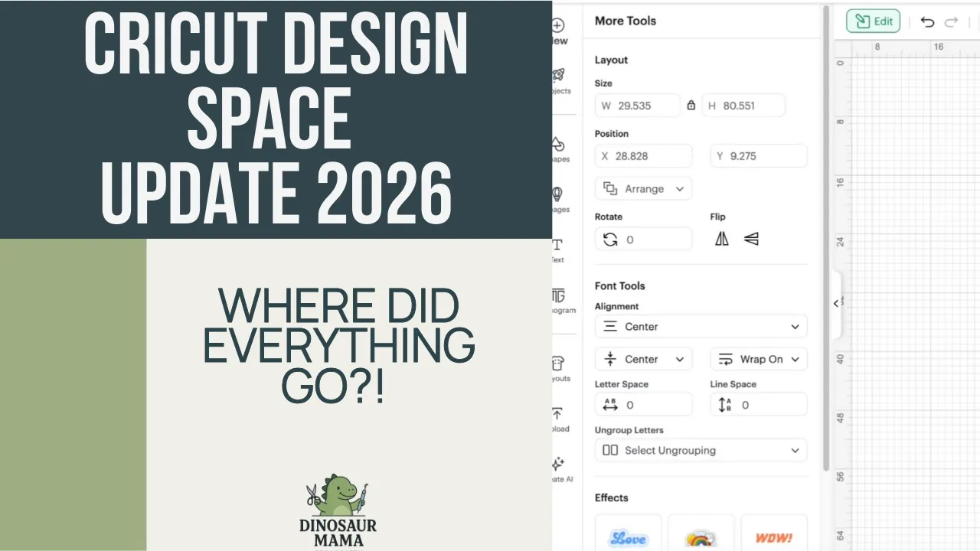The image size is (980, 551).
Task: Open Projects rocket icon in sidebar
Action: (x=558, y=75)
